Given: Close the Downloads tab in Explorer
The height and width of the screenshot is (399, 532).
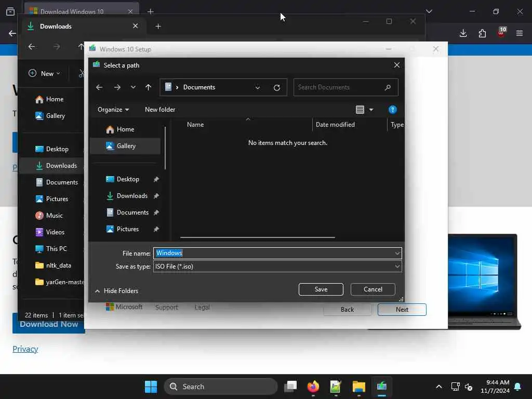Looking at the screenshot, I should [x=136, y=26].
